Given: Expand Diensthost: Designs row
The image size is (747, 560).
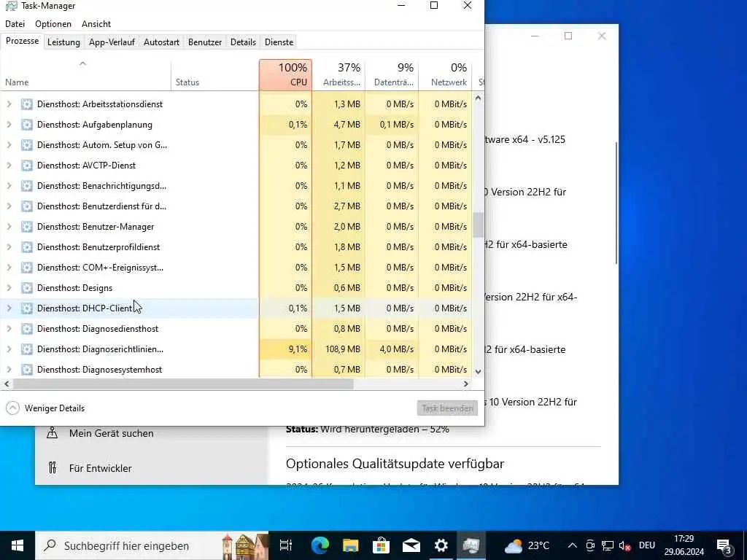Looking at the screenshot, I should (x=9, y=288).
